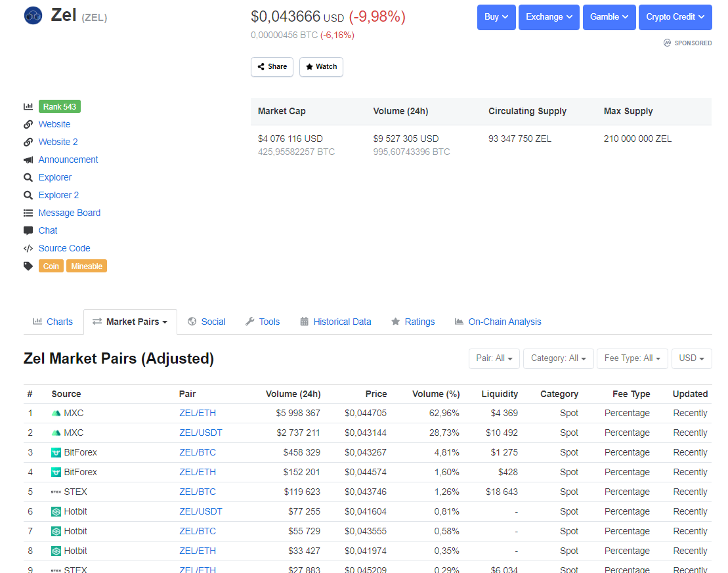Open the On-Chain Analysis tab
728x573 pixels.
[x=498, y=322]
